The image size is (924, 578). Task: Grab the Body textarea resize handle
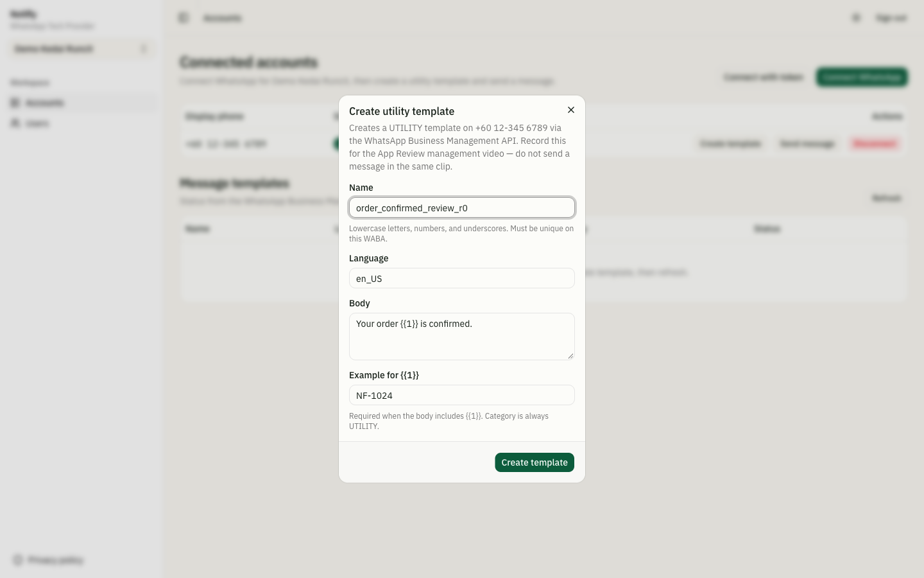[x=570, y=356]
